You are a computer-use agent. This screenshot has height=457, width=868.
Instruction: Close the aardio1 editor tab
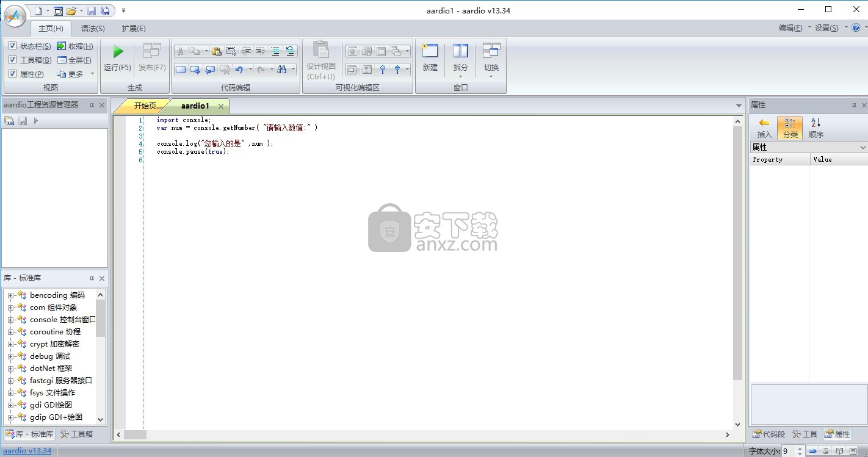click(x=221, y=106)
